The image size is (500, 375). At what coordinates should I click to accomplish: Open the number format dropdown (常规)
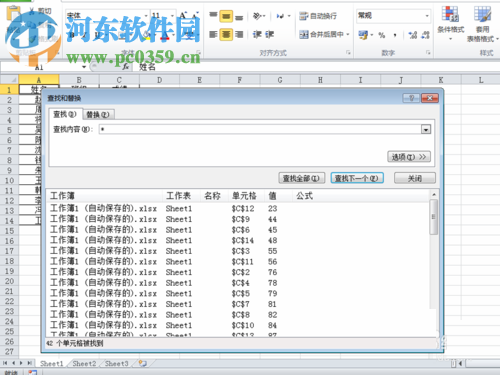pyautogui.click(x=393, y=16)
